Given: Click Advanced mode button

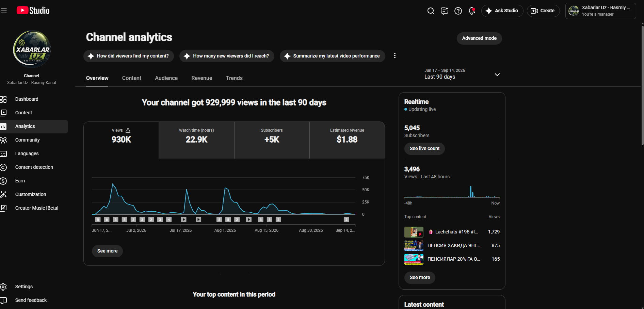Looking at the screenshot, I should (479, 38).
